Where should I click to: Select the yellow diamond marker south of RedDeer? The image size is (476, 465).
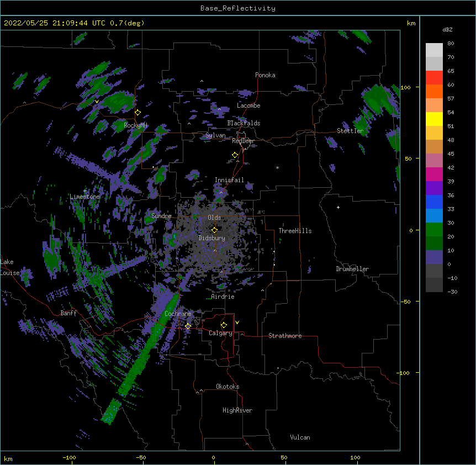(235, 155)
